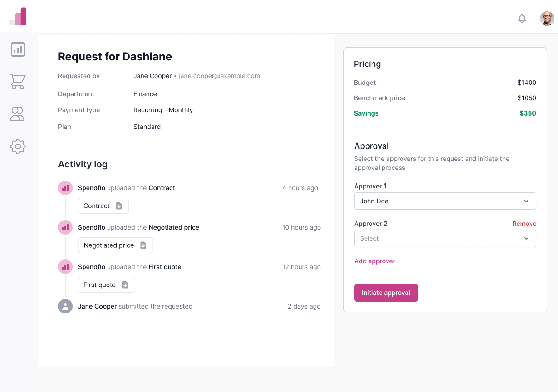Remove Approver 2
The width and height of the screenshot is (558, 392).
(x=524, y=223)
